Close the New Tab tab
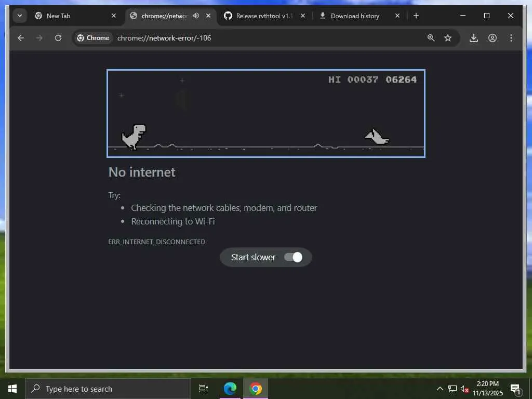This screenshot has width=532, height=399. pyautogui.click(x=114, y=16)
